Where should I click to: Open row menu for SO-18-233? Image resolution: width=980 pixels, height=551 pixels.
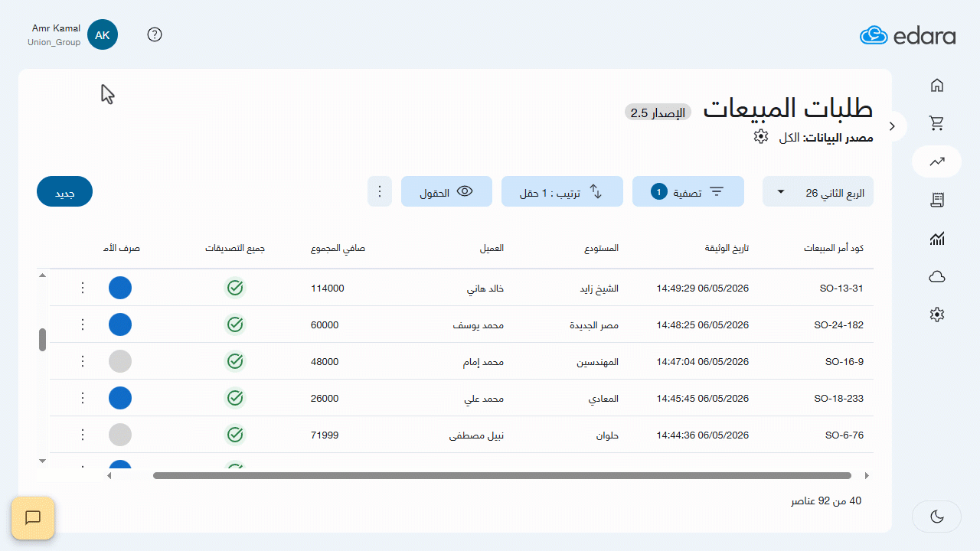(83, 398)
